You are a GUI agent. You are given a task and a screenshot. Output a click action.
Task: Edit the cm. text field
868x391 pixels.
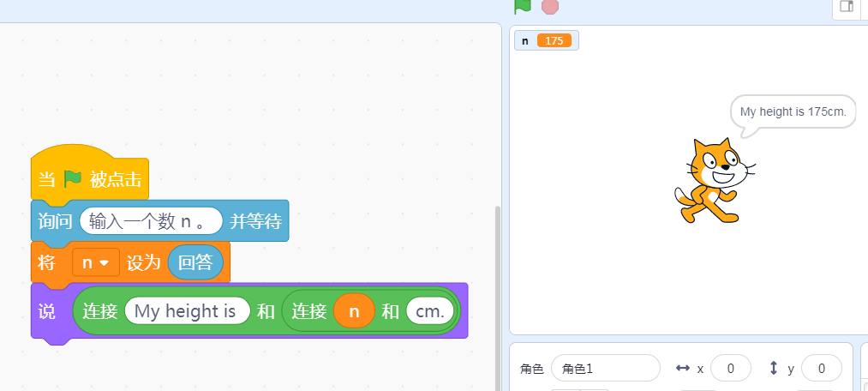click(x=430, y=311)
